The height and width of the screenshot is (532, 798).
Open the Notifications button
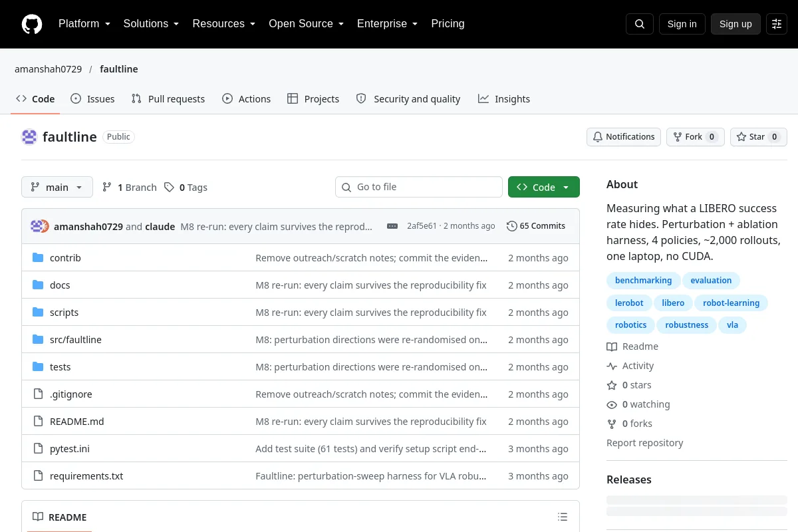[x=624, y=137]
